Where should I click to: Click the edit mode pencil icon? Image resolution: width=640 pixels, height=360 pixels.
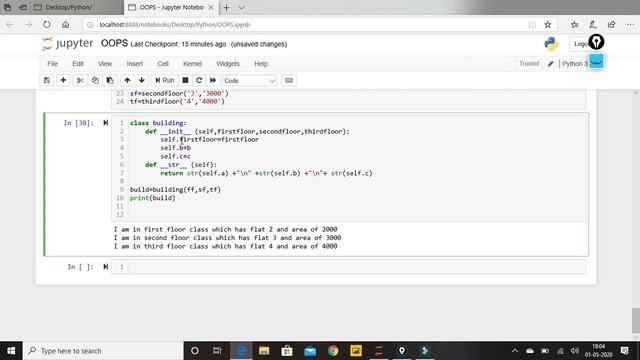tap(550, 64)
